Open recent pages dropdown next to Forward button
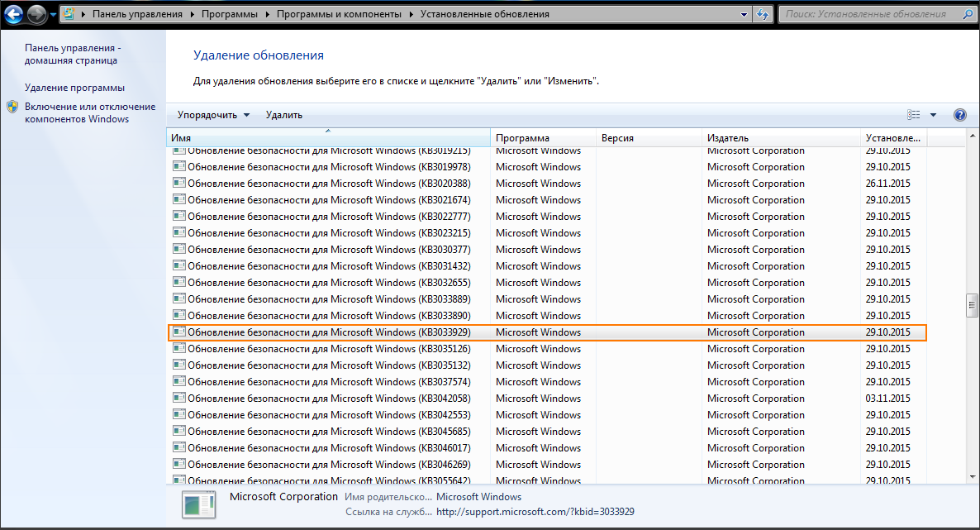The width and height of the screenshot is (980, 530). [x=53, y=14]
